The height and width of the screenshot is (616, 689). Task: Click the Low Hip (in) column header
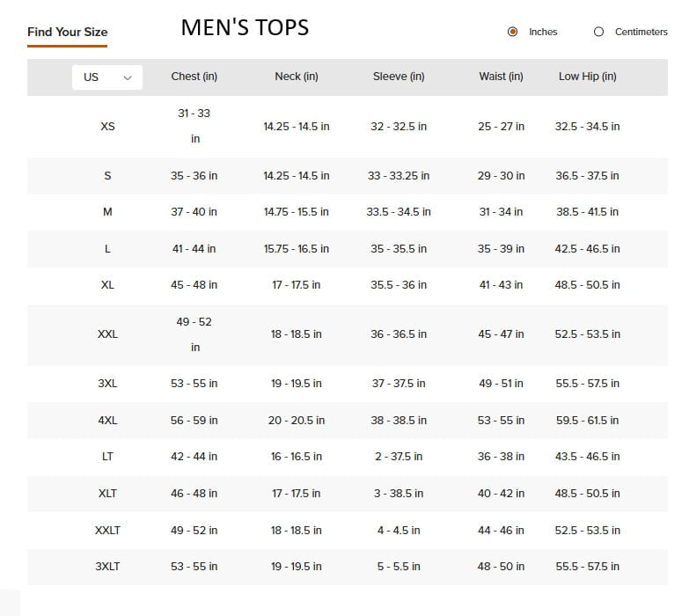tap(587, 77)
